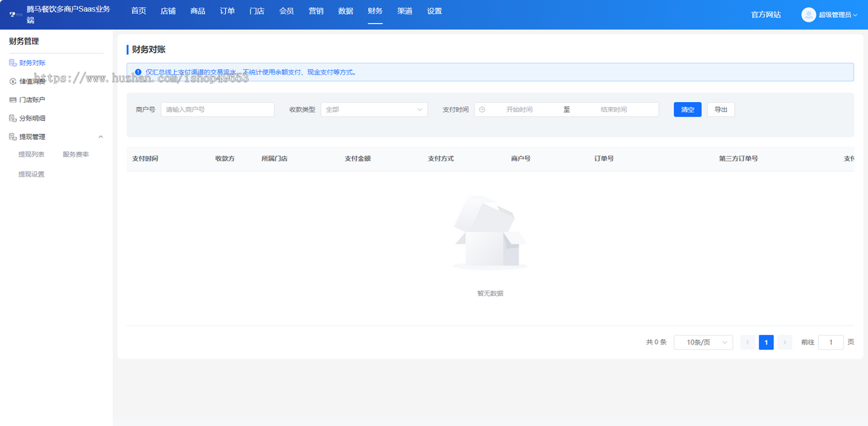Viewport: 868px width, 426px height.
Task: Click the 支付时间 column header
Action: (145, 158)
